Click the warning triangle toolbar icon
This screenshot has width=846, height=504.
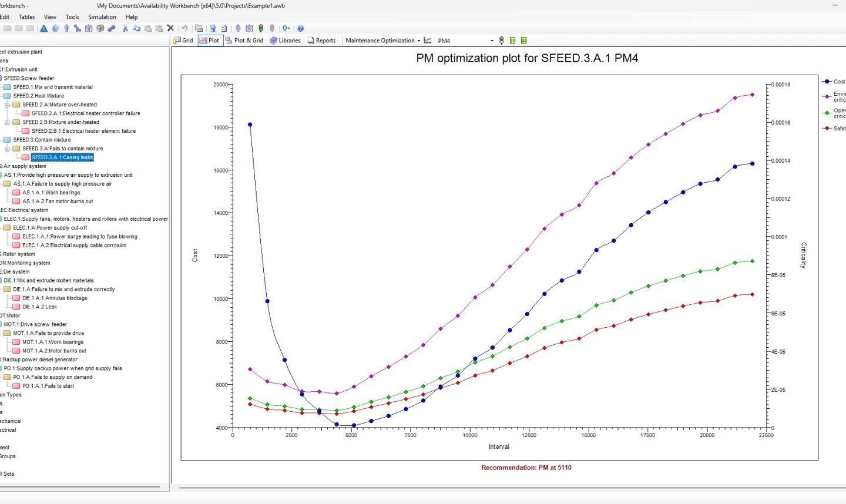coord(43,28)
